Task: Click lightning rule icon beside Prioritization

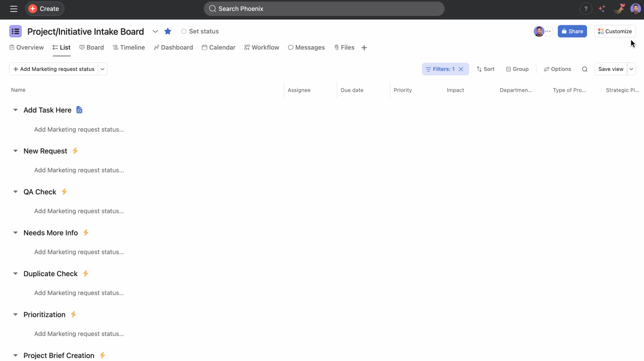Action: pos(73,314)
